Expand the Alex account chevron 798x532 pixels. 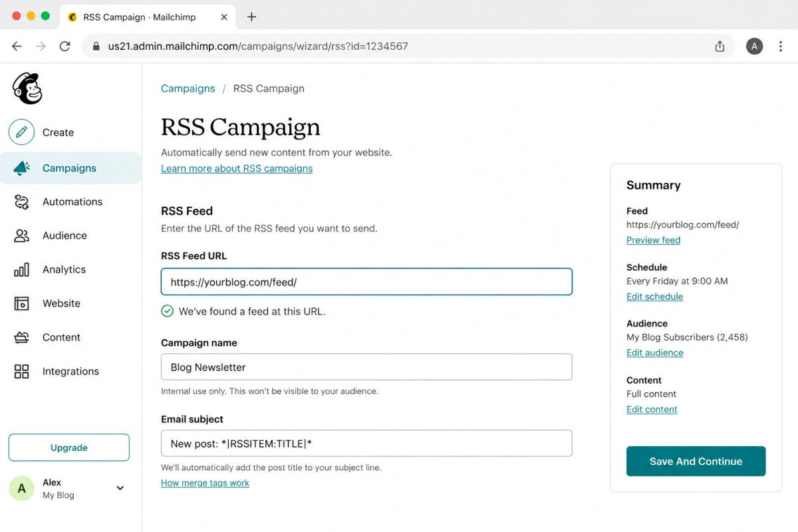(120, 488)
